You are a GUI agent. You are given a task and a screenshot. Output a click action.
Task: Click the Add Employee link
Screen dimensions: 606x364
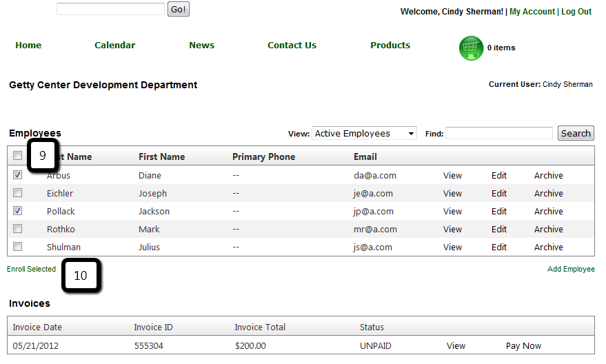[x=571, y=269]
